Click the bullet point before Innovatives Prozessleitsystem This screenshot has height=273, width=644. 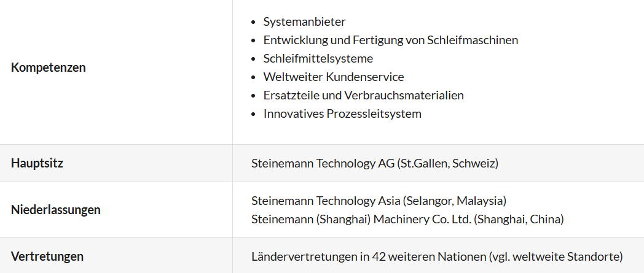coord(254,114)
